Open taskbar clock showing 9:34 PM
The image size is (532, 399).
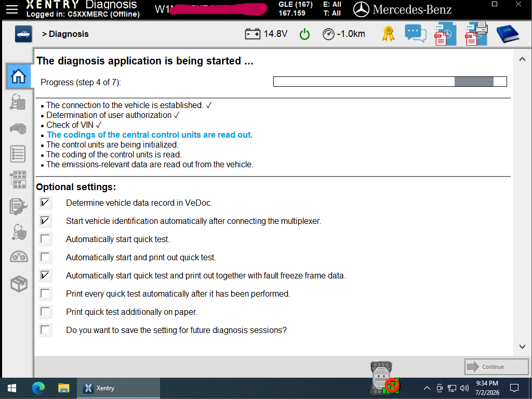pos(487,388)
